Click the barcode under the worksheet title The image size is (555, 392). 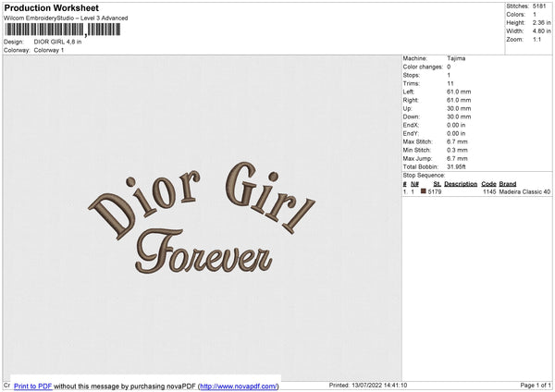[x=62, y=30]
